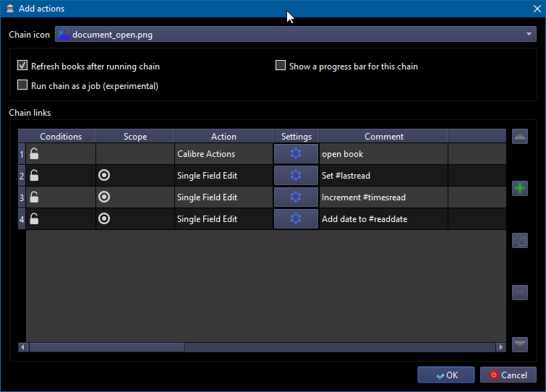This screenshot has height=392, width=546.
Task: Move selected chain link up
Action: click(x=520, y=137)
